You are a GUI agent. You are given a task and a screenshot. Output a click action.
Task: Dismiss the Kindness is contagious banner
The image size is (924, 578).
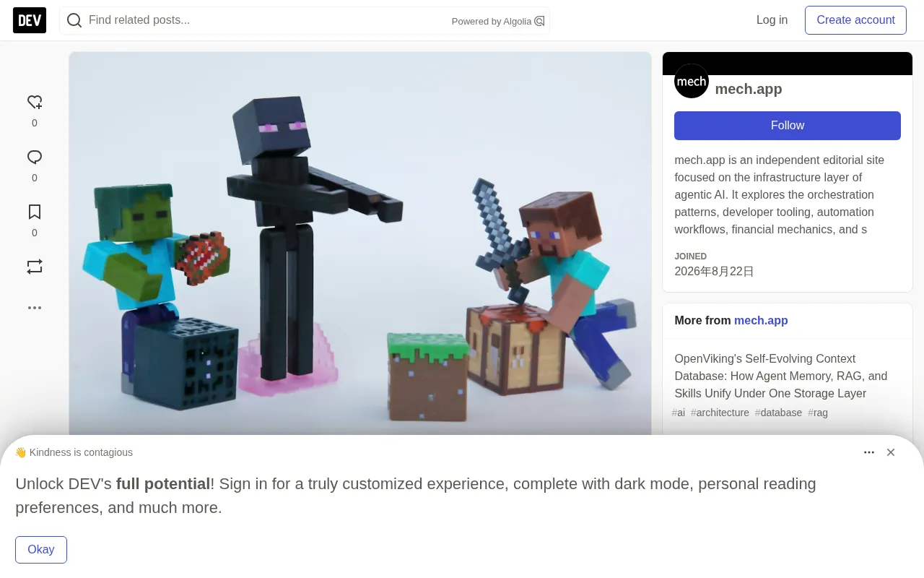pyautogui.click(x=891, y=452)
